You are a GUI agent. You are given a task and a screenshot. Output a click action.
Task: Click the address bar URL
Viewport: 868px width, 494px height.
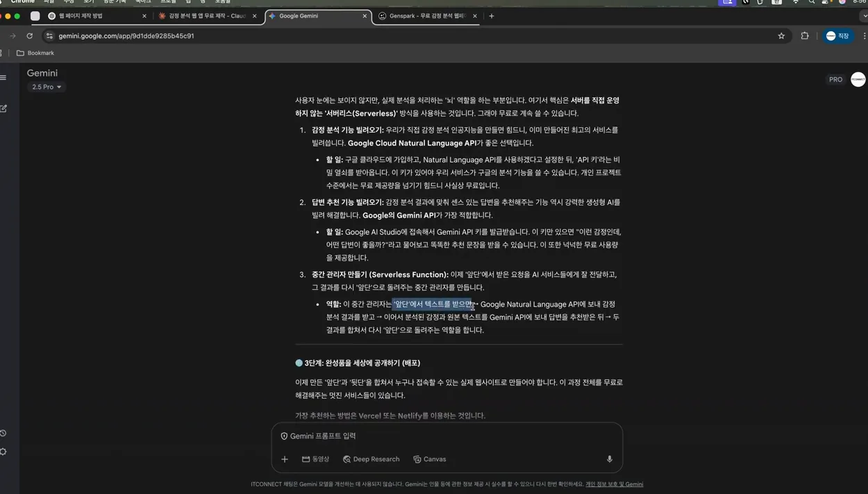point(126,35)
